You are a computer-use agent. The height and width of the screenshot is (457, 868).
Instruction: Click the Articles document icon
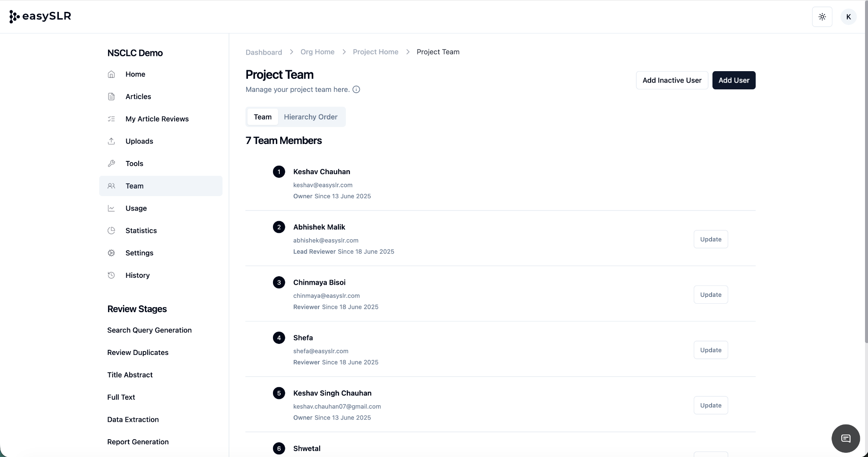111,97
